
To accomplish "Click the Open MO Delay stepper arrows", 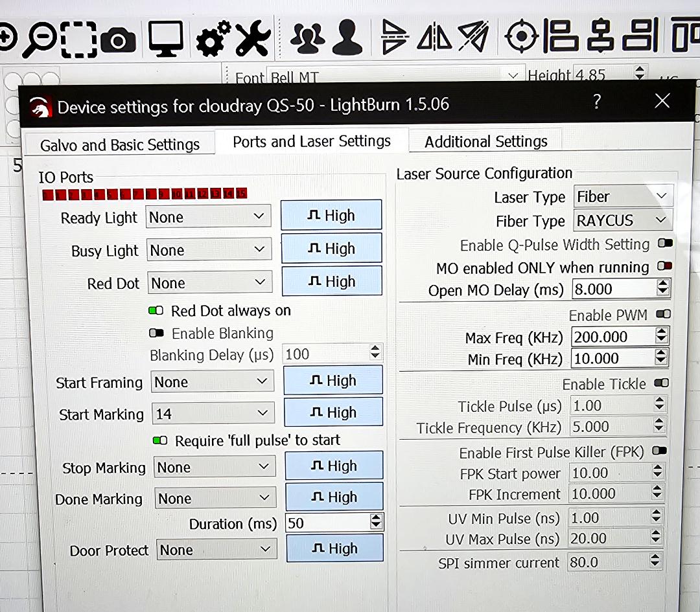I will coord(663,289).
